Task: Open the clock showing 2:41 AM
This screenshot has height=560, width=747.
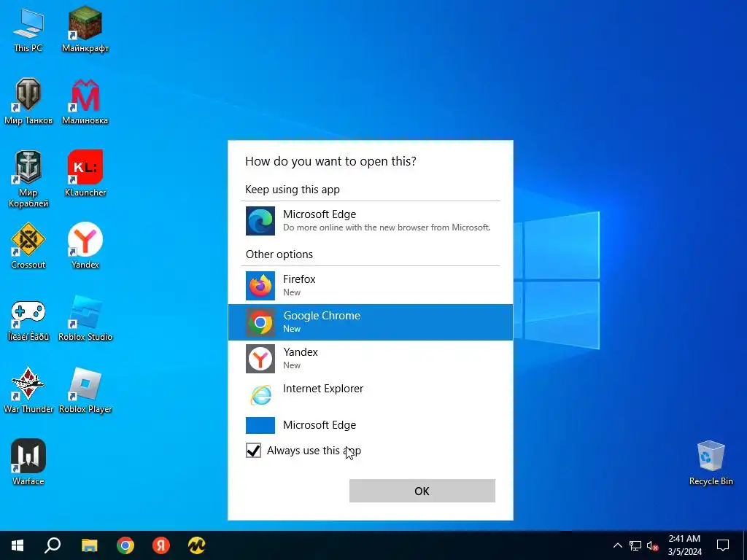Action: coord(684,545)
